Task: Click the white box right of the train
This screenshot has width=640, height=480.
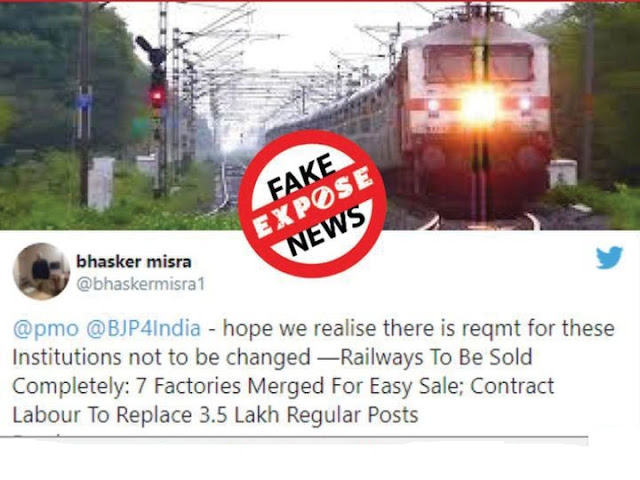Action: 563,173
